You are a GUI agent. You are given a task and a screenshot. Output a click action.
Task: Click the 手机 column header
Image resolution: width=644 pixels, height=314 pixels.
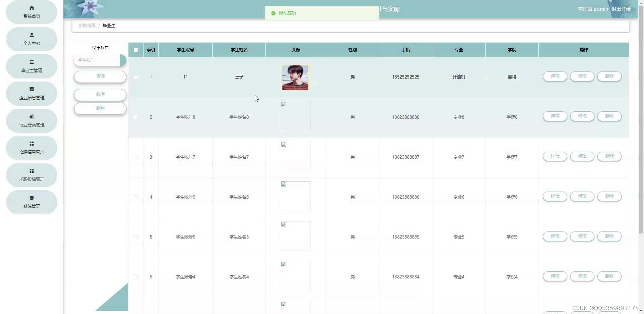(406, 50)
